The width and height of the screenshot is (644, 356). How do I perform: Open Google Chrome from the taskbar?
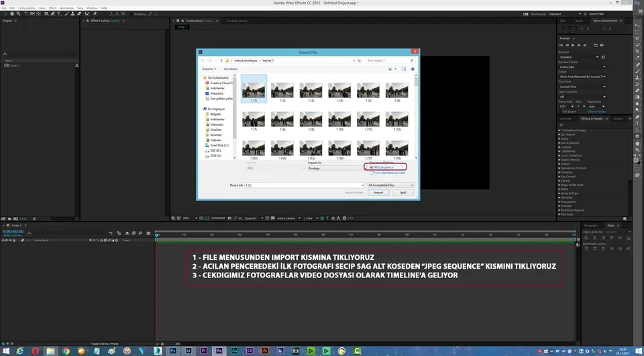tap(66, 351)
